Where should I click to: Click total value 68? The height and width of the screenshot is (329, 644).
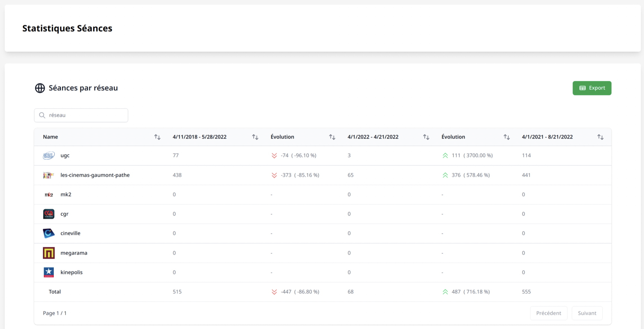[351, 292]
